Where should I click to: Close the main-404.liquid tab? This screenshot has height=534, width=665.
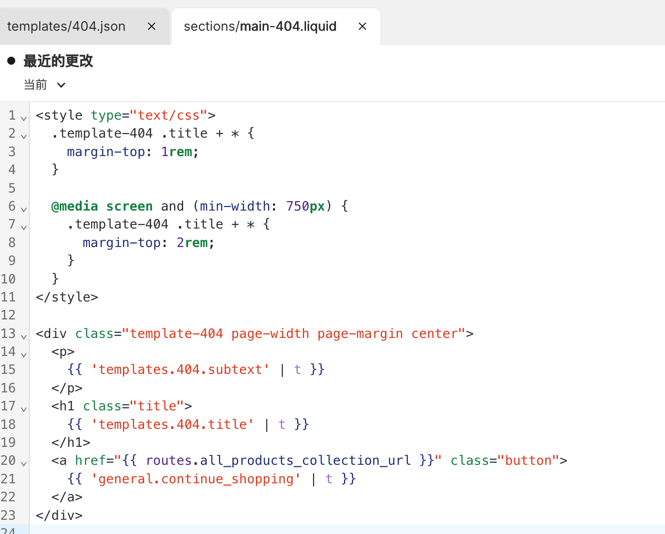[x=362, y=26]
